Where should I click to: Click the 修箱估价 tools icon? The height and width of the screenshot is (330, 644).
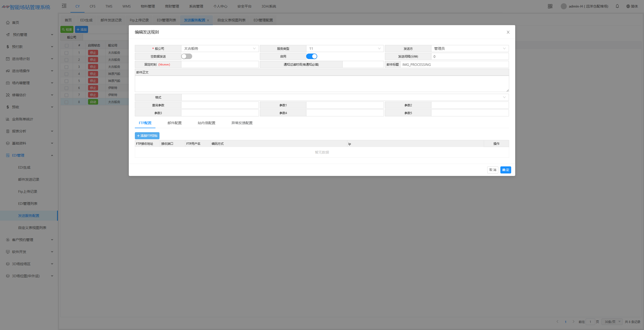pos(8,95)
